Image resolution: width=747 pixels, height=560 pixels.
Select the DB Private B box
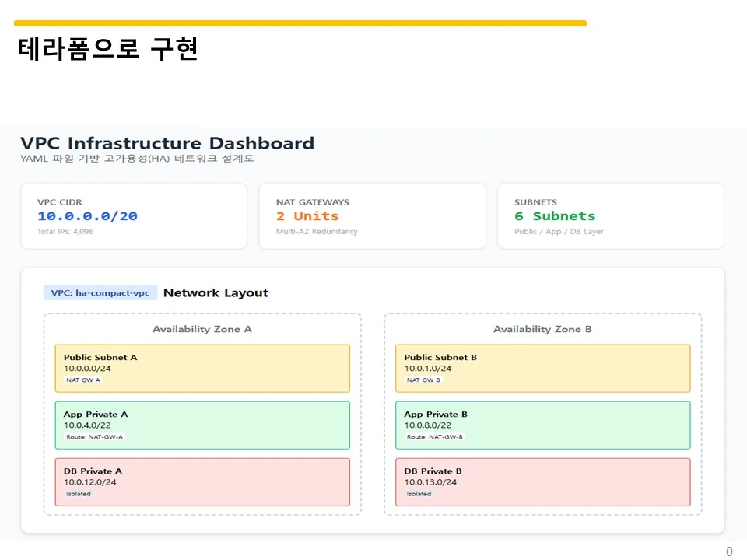pyautogui.click(x=542, y=482)
